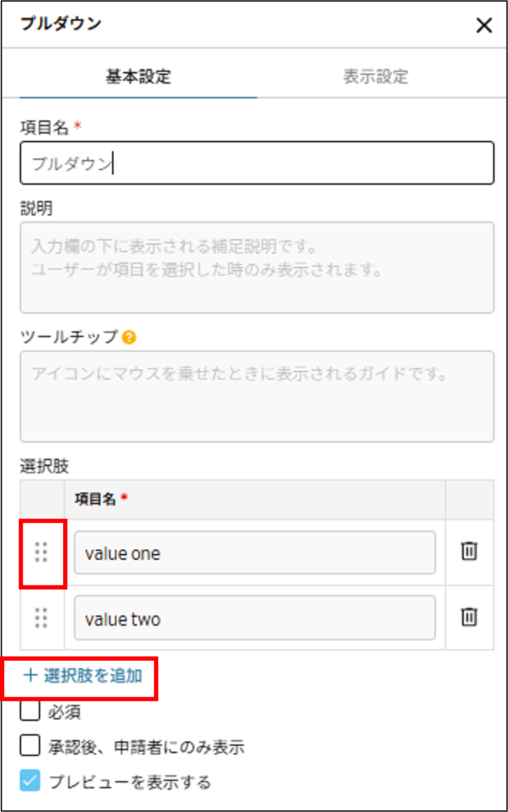Click into the ツールチップ textarea
508x812 pixels.
[x=257, y=396]
